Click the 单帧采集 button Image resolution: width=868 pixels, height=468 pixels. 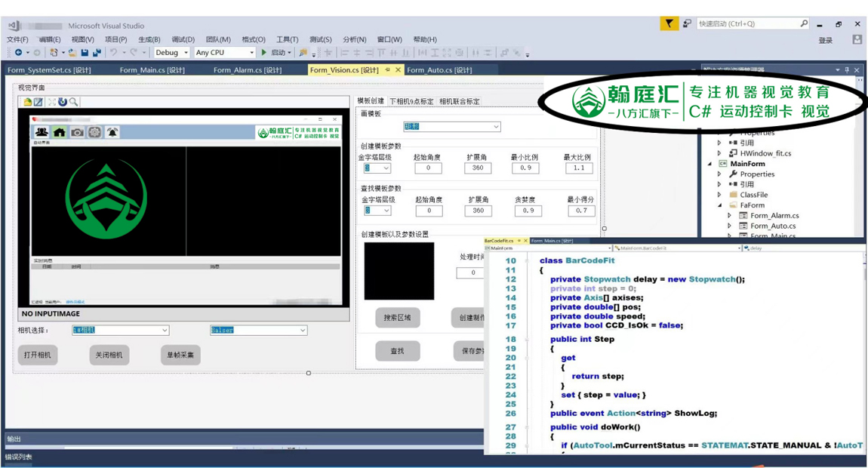tap(180, 355)
